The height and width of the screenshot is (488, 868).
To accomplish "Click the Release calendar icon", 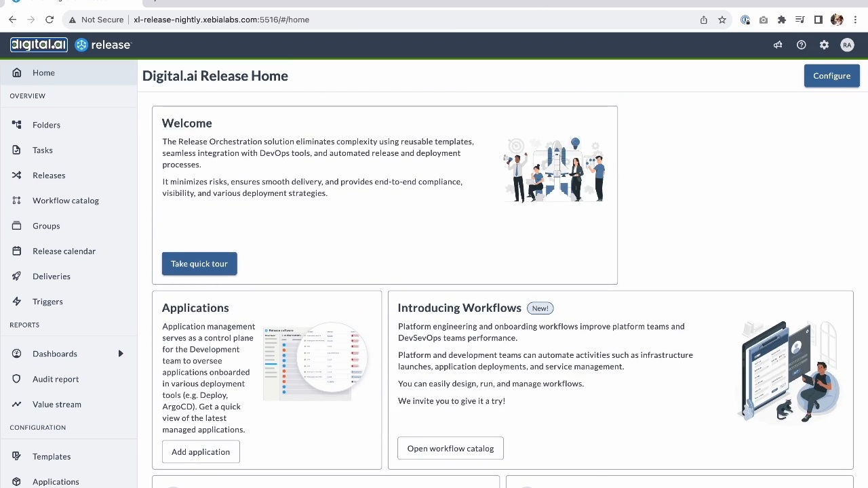I will tap(17, 251).
